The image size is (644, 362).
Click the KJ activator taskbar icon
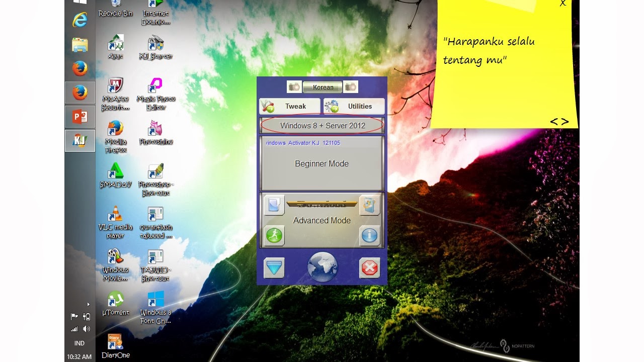80,141
